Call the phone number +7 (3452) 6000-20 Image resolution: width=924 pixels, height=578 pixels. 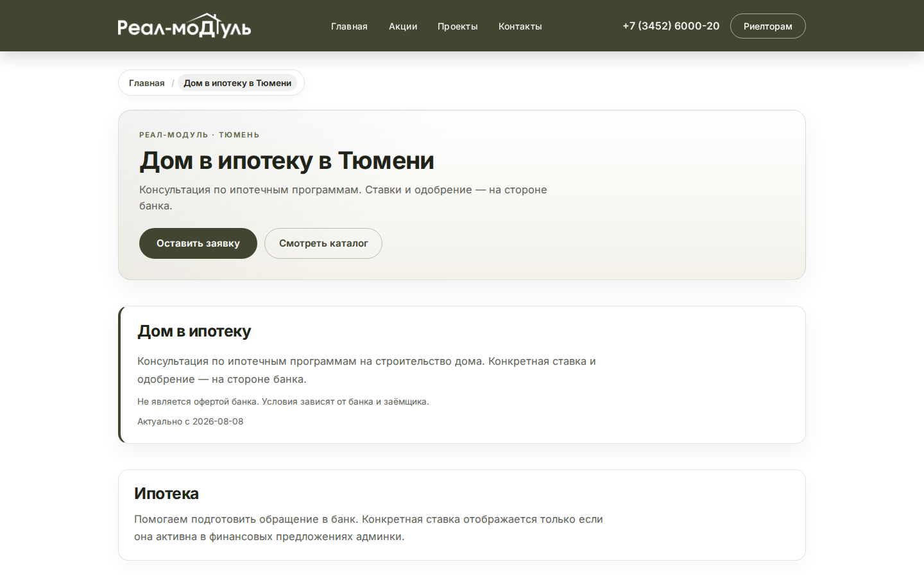point(671,26)
